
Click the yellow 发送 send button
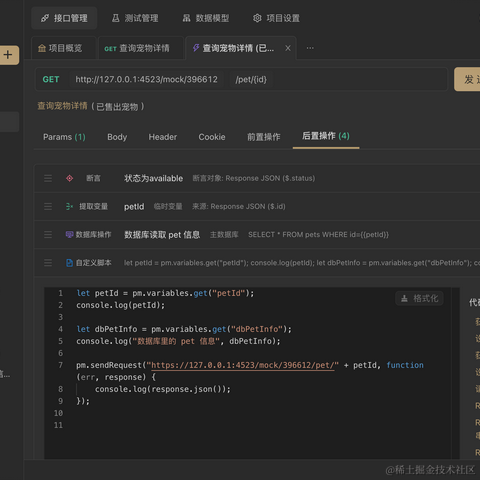click(x=467, y=79)
